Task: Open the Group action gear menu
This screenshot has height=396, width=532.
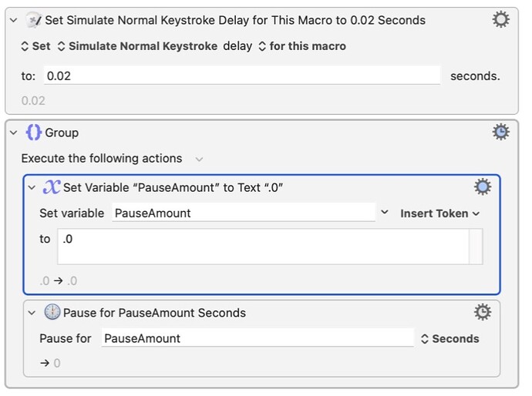Action: (501, 132)
